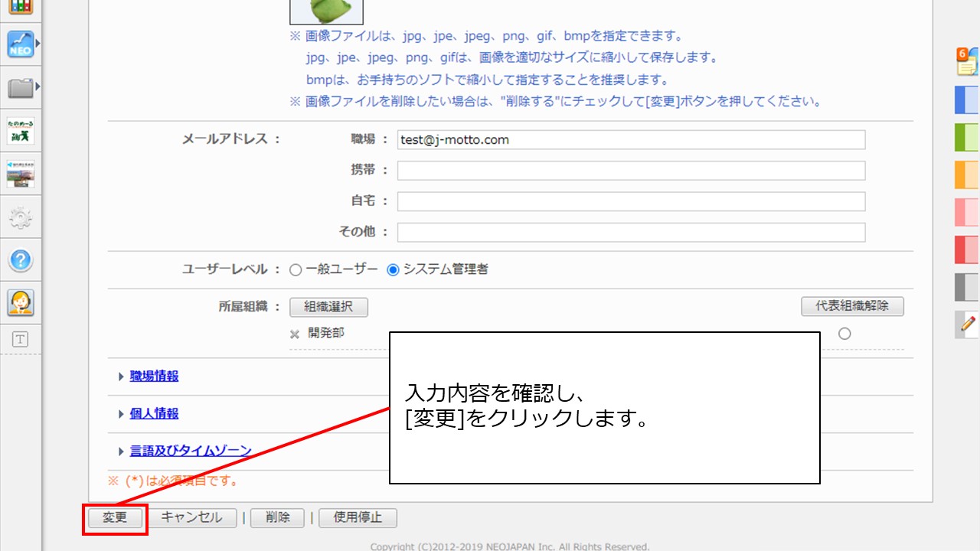Viewport: 980px width, 551px height.
Task: Click the 変更 button
Action: [115, 517]
